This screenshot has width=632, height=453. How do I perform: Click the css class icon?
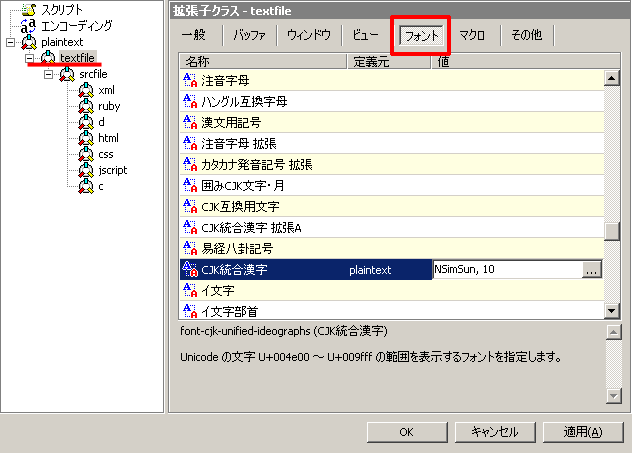tap(86, 154)
